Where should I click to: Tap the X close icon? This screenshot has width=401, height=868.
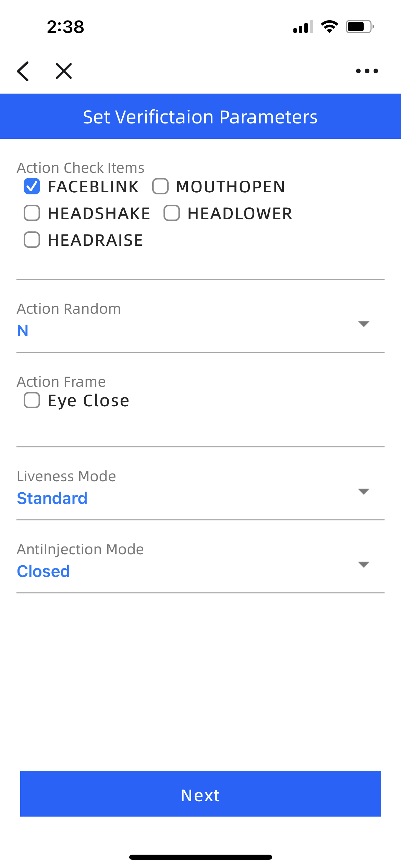click(x=64, y=71)
